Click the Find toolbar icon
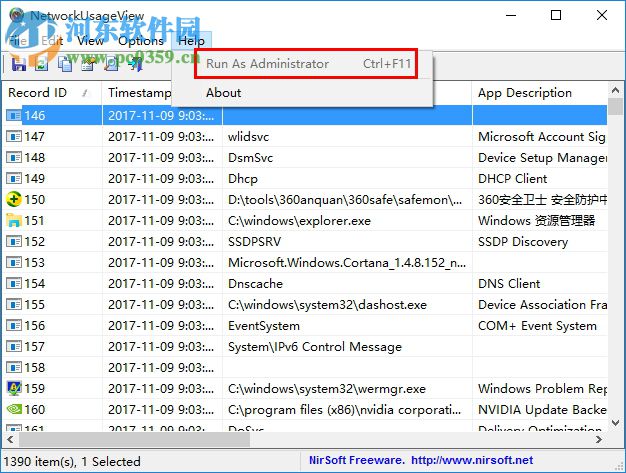 click(112, 64)
